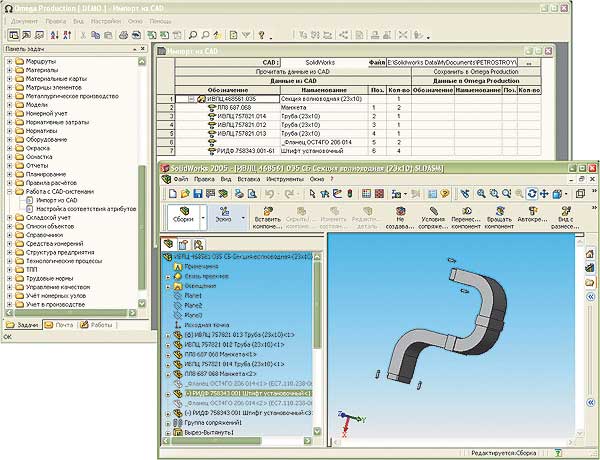600x460 pixels.
Task: Open the Сборки button dropdown arrow
Action: pos(203,218)
